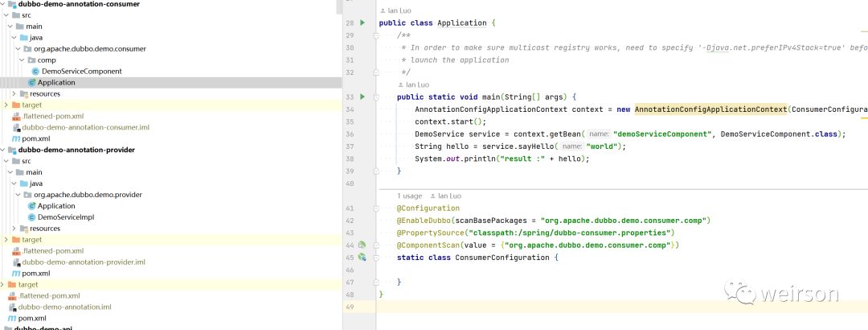
Task: Select .flattened-pom.xml in the consumer module
Action: click(x=53, y=116)
